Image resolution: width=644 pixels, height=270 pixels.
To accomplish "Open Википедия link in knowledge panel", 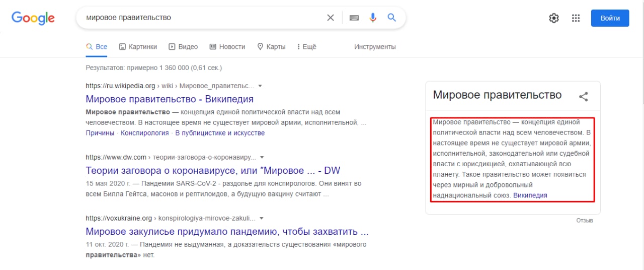I will coord(530,195).
